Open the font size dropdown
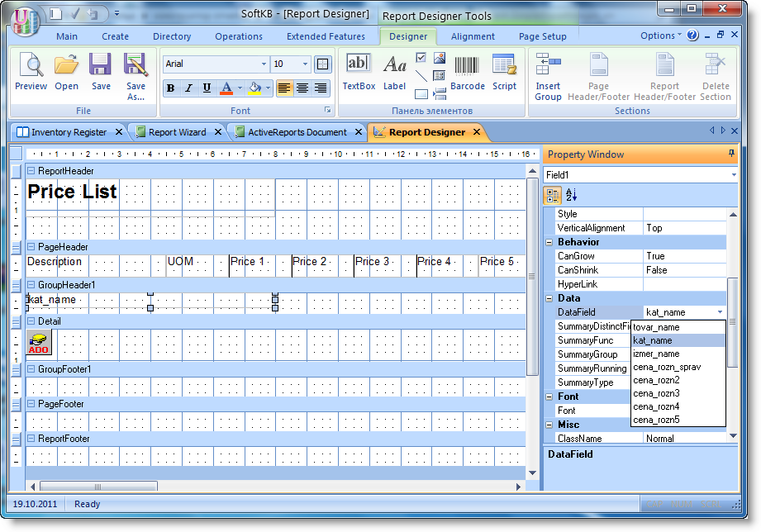This screenshot has width=761, height=532. click(x=305, y=64)
